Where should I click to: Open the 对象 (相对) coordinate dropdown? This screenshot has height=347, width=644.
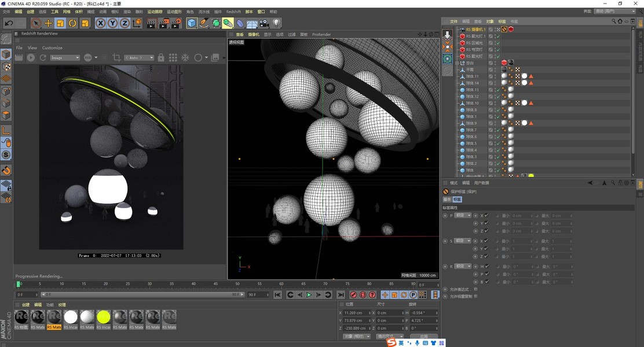click(x=356, y=336)
